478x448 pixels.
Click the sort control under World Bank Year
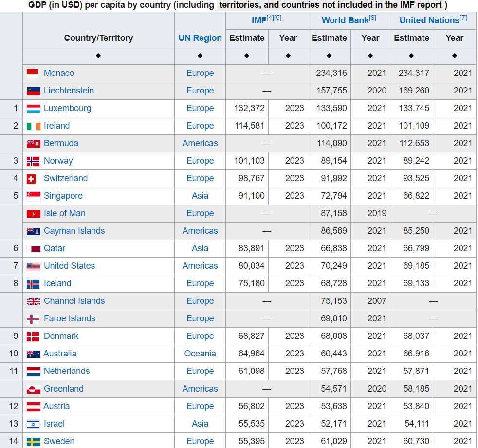coord(370,56)
